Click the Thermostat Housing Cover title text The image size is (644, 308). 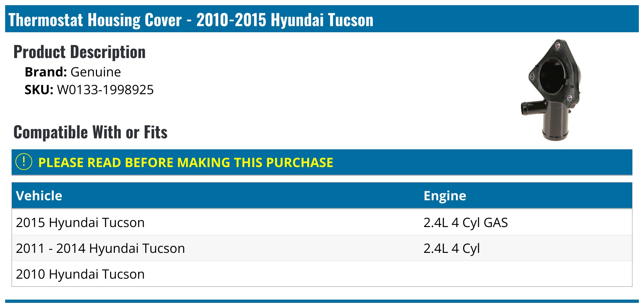95,20
